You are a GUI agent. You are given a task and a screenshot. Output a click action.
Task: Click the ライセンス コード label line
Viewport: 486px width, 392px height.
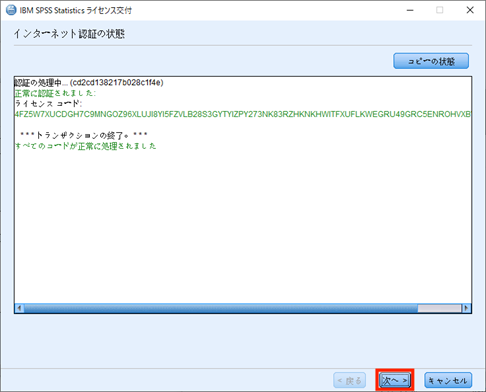click(48, 103)
